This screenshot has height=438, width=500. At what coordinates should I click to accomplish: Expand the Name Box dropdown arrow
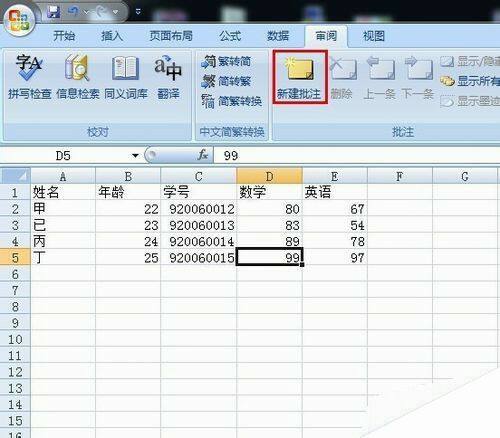pyautogui.click(x=135, y=156)
